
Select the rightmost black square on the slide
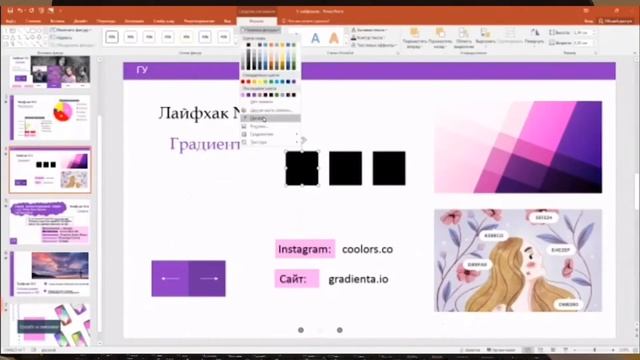coord(389,168)
